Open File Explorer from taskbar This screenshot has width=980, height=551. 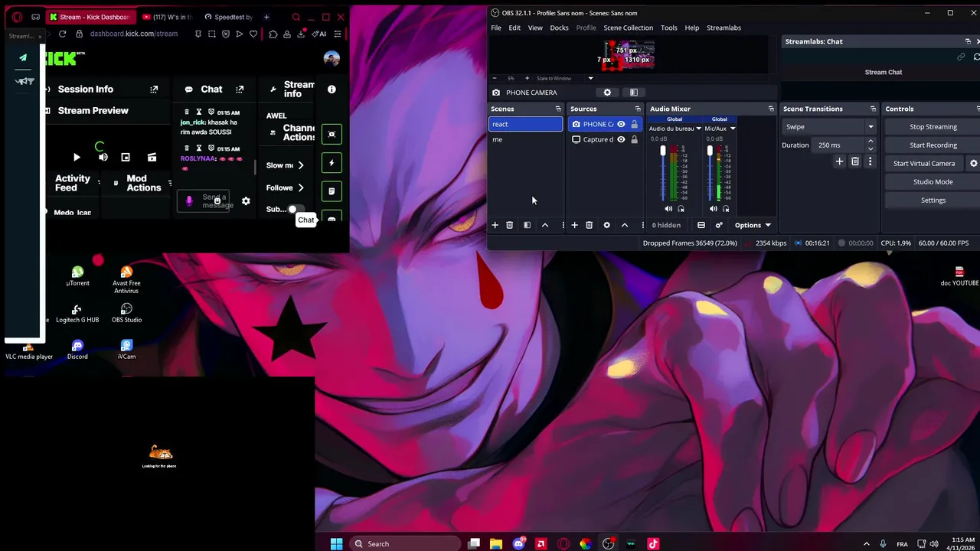pos(496,544)
